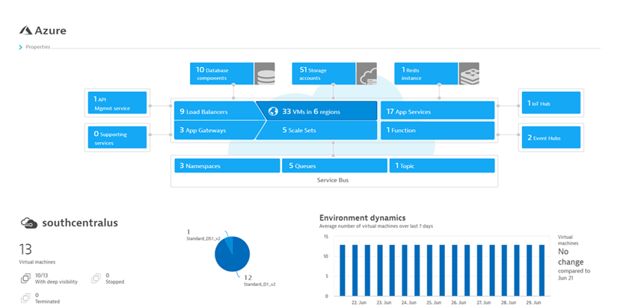This screenshot has height=307, width=644.
Task: Expand the Properties section chevron
Action: coord(20,47)
